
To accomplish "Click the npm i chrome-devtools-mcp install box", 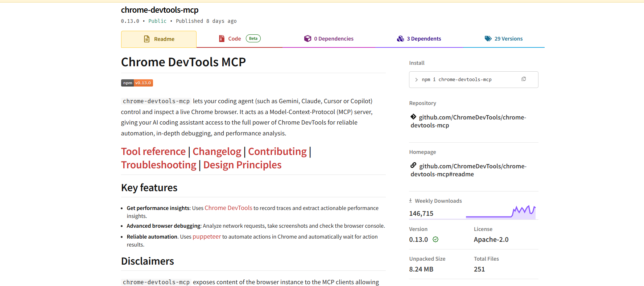I will coord(474,80).
